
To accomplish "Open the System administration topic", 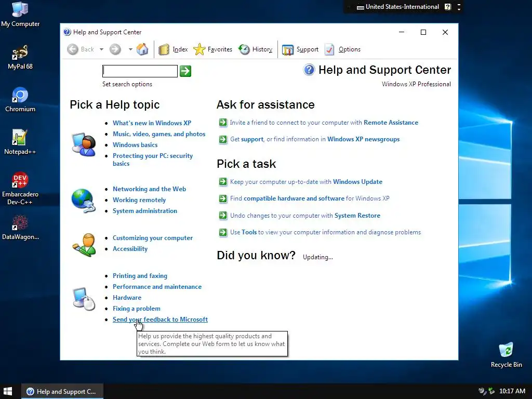I will (145, 211).
